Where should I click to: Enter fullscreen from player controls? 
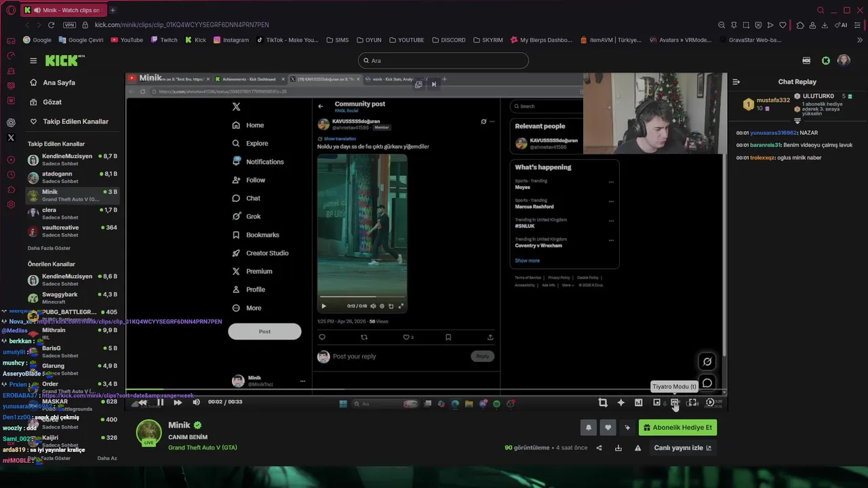coord(692,403)
